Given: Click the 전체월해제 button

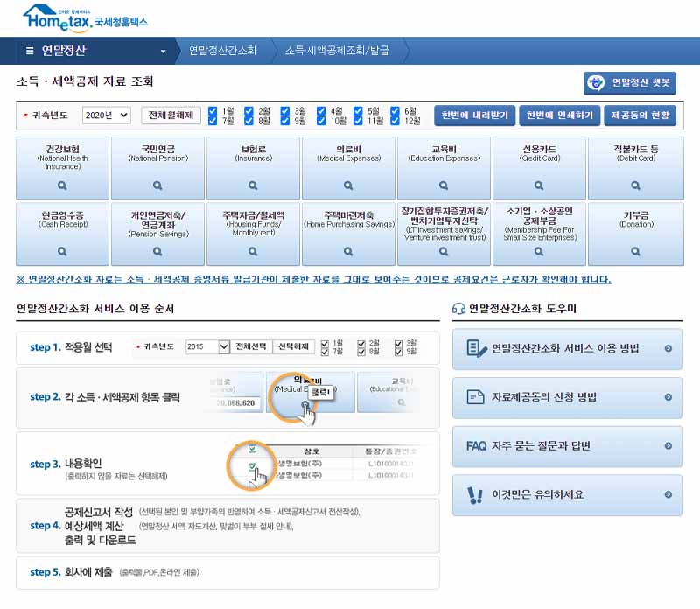Looking at the screenshot, I should pos(171,115).
